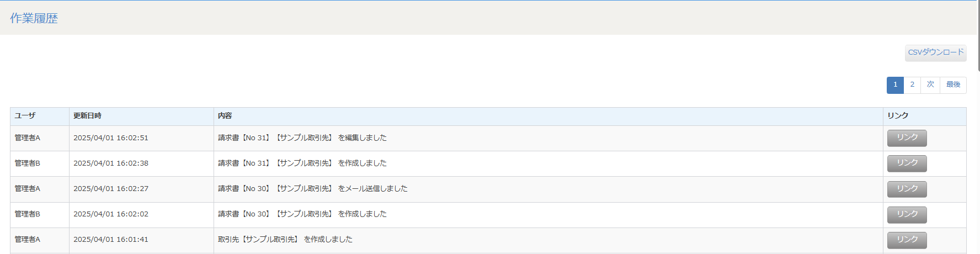Image resolution: width=980 pixels, height=254 pixels.
Task: Open リンク for the 16:02:02 No 30 created row
Action: pos(907,214)
